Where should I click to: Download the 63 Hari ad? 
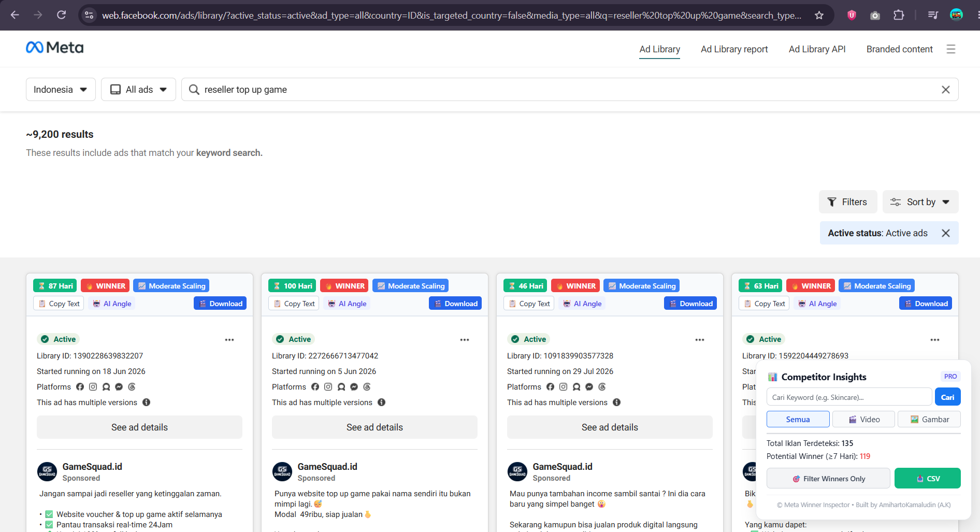pos(926,304)
